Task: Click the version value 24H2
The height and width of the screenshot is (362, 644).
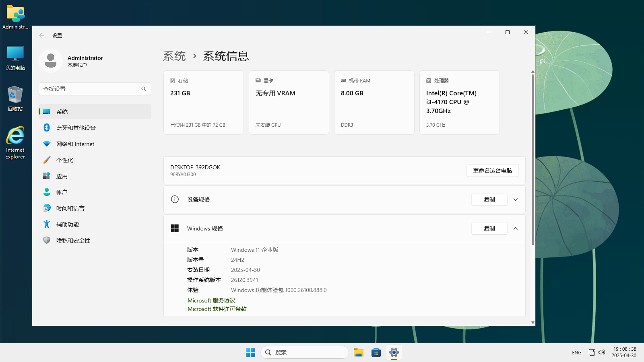Action: coord(237,260)
